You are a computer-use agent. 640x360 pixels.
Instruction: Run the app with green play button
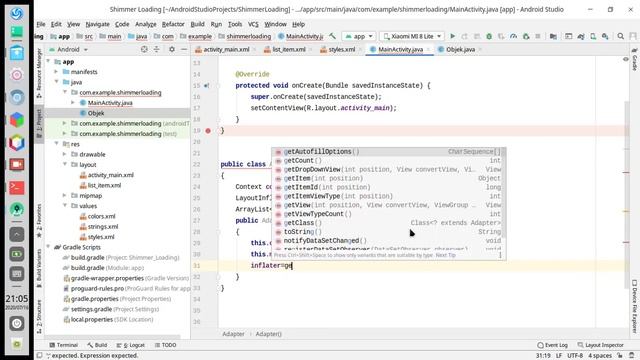[452, 36]
